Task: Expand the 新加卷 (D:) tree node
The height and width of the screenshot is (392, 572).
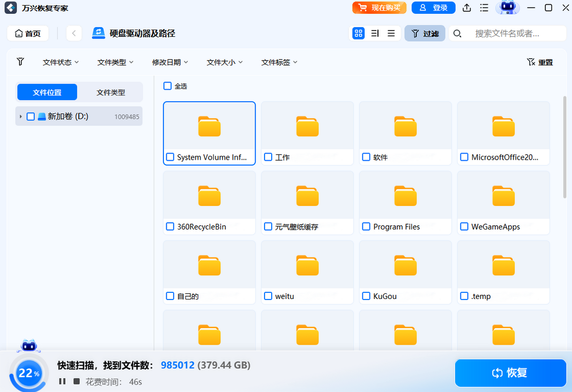Action: (20, 116)
